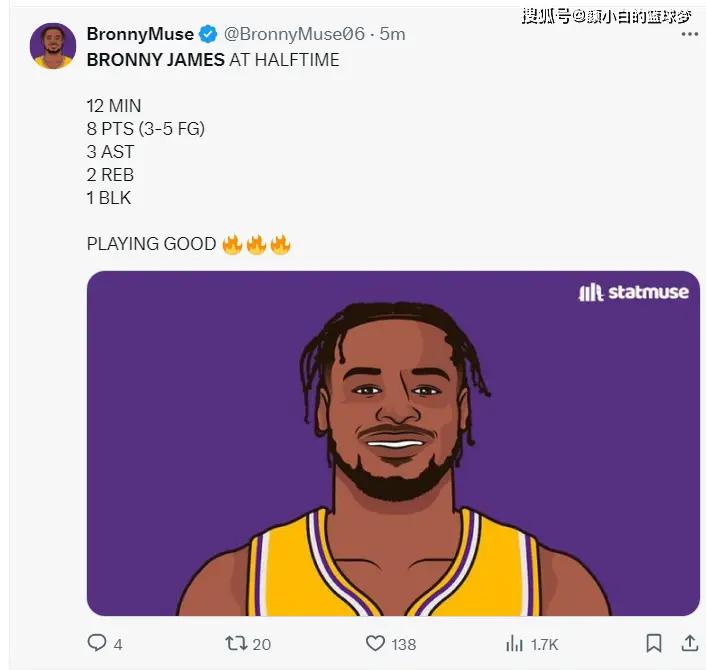
Task: Click the repost arrows icon
Action: pyautogui.click(x=237, y=643)
